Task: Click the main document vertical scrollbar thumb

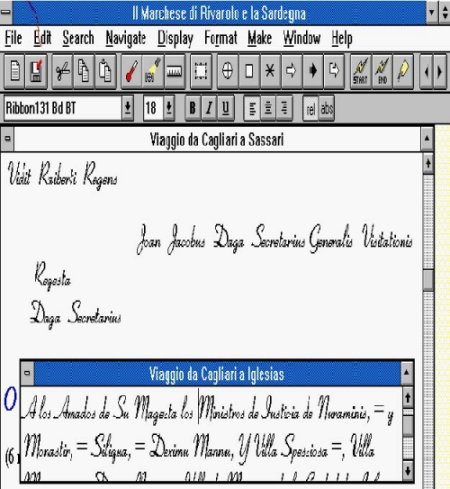Action: pos(428,280)
